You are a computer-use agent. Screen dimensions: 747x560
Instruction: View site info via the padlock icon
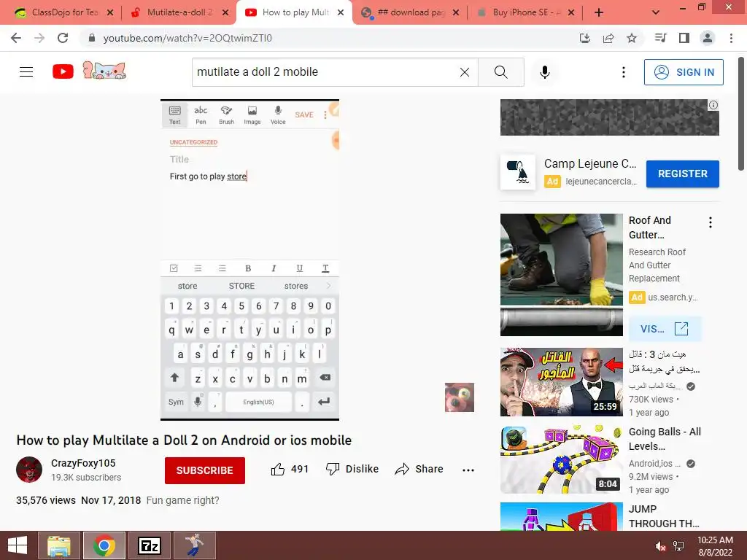(92, 38)
